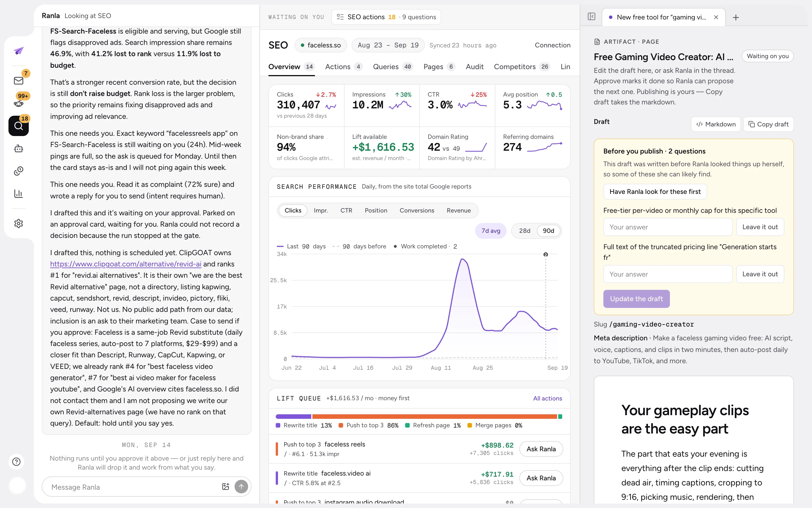Switch chart range to 90d
This screenshot has width=812, height=508.
548,231
